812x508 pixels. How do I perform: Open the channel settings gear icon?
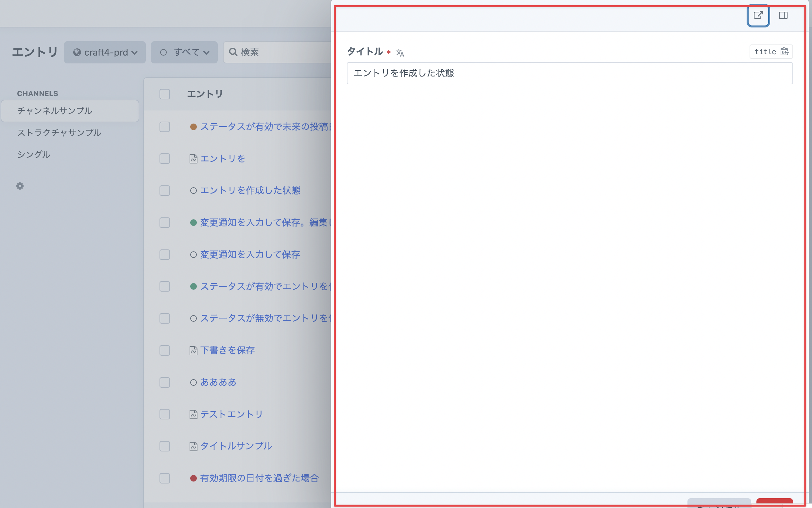(20, 186)
